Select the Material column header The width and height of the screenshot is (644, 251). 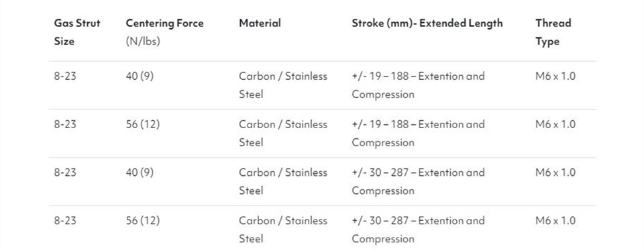(260, 23)
